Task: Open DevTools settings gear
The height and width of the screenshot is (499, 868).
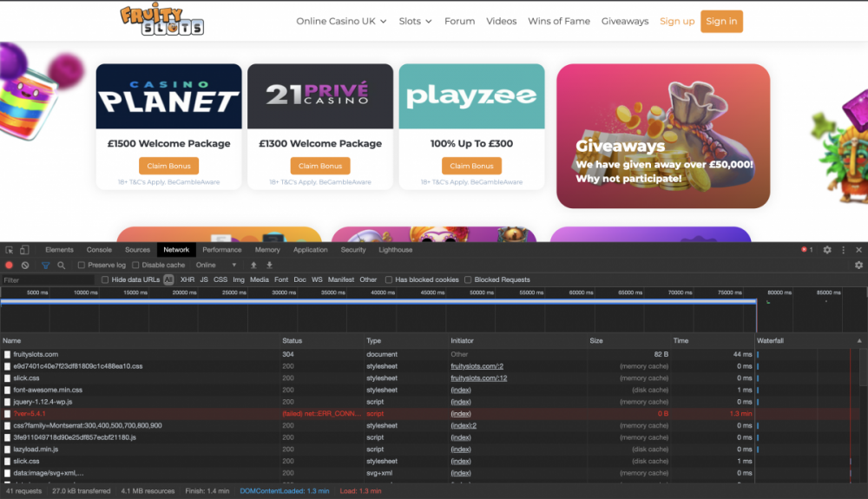Action: pyautogui.click(x=827, y=250)
